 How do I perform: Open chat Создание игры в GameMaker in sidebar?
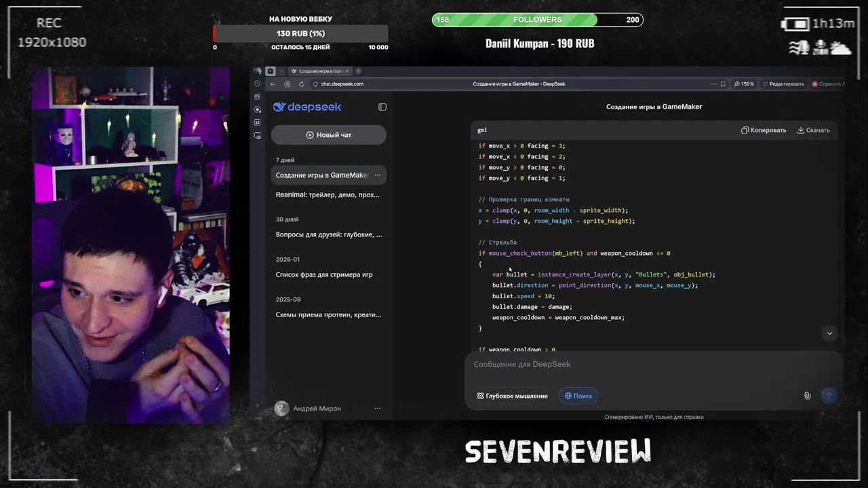click(322, 175)
